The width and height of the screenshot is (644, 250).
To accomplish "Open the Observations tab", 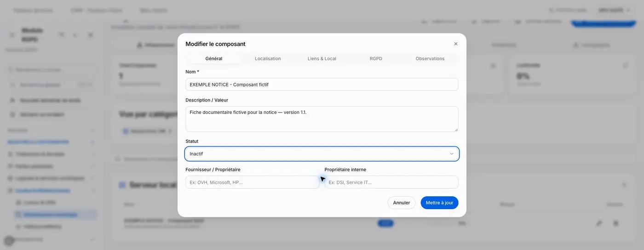I will 430,59.
